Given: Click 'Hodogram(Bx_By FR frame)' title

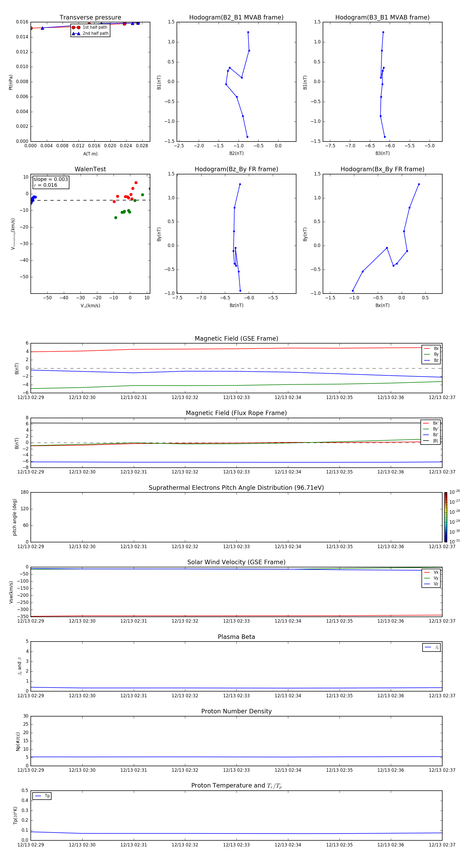Looking at the screenshot, I should tap(382, 169).
